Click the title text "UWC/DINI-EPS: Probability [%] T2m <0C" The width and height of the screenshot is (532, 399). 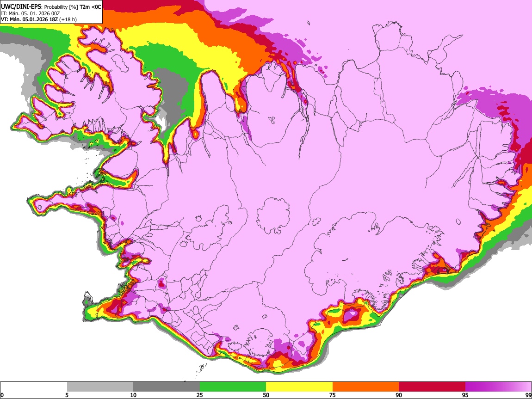pyautogui.click(x=51, y=7)
